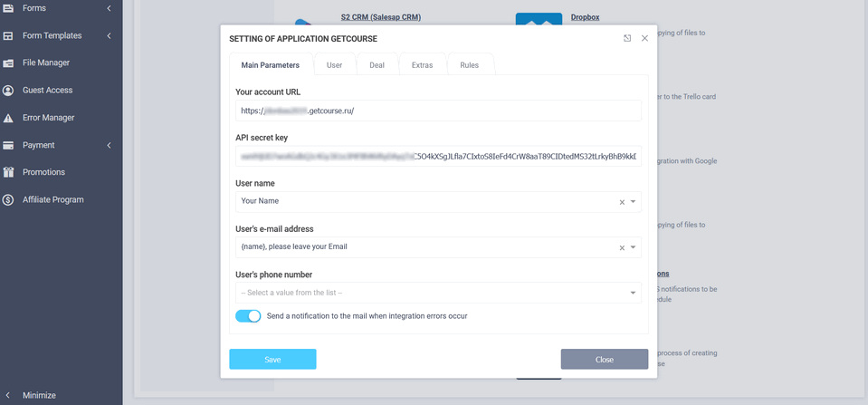Open the Rules tab
The height and width of the screenshot is (405, 868).
469,65
